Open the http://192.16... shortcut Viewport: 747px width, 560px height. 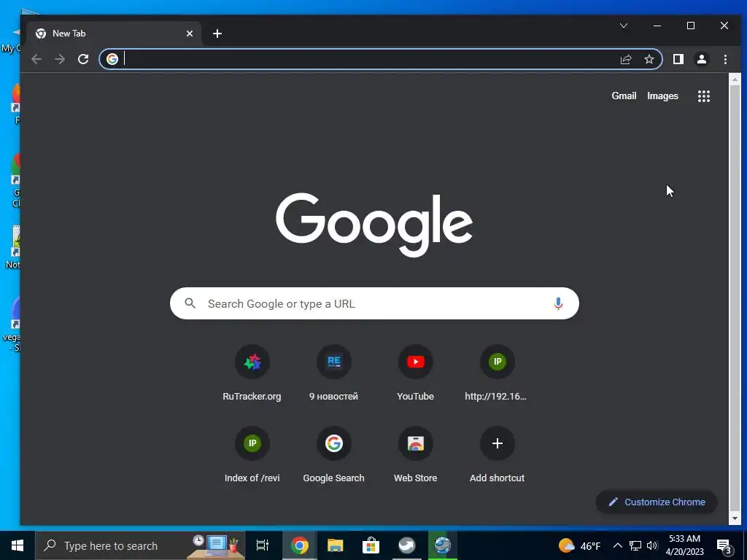pos(497,373)
